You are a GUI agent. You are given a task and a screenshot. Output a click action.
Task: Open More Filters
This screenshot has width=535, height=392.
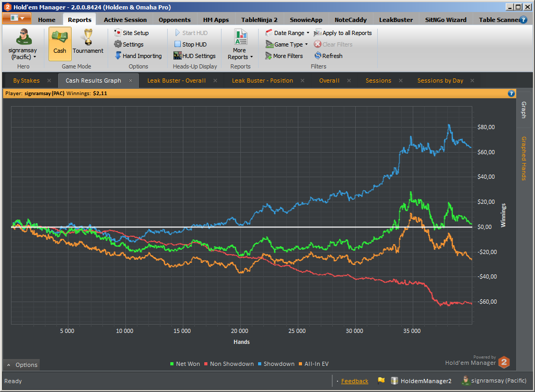click(x=284, y=56)
